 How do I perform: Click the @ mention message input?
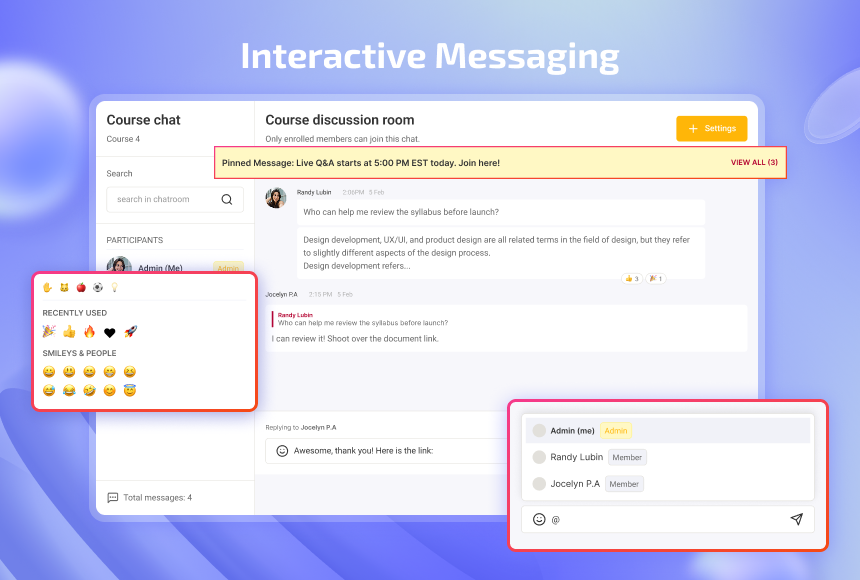tap(667, 519)
